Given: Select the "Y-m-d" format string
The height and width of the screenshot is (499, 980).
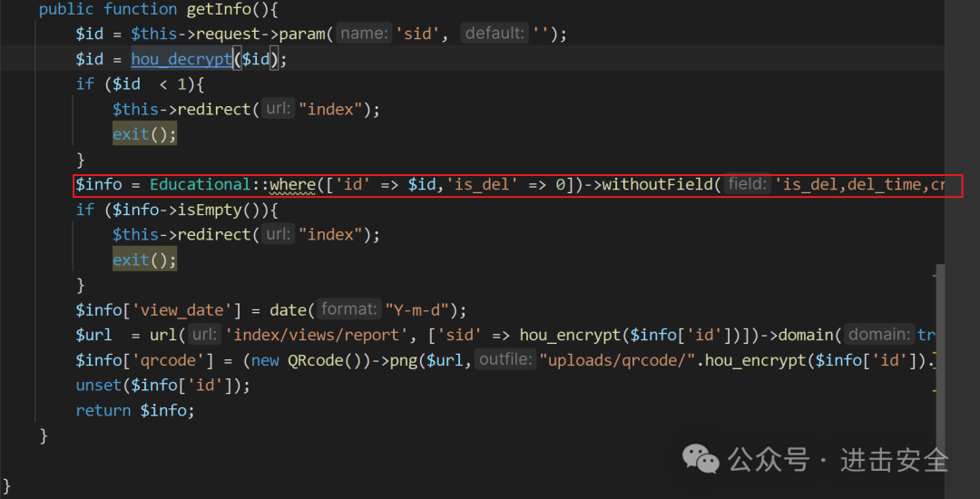Looking at the screenshot, I should point(416,309).
